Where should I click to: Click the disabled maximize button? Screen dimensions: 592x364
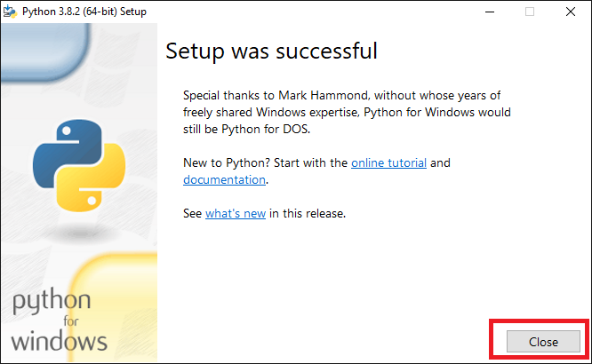pyautogui.click(x=530, y=12)
